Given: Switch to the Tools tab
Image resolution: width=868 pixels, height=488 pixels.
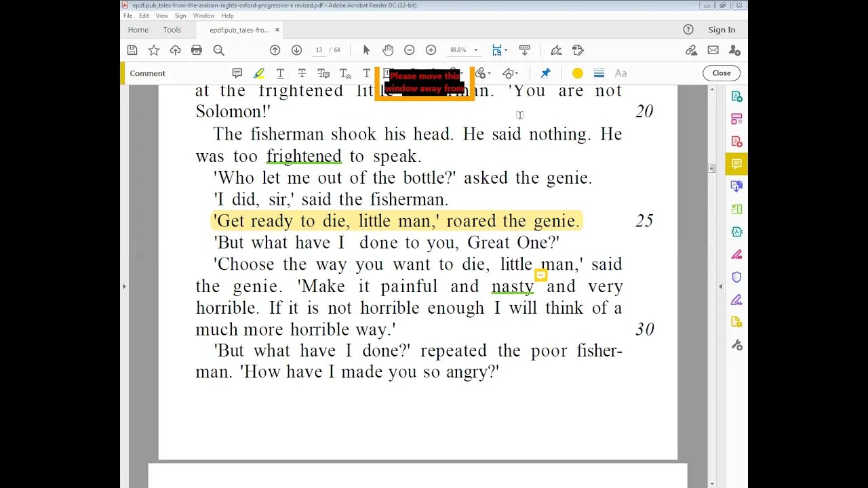Looking at the screenshot, I should [x=172, y=30].
